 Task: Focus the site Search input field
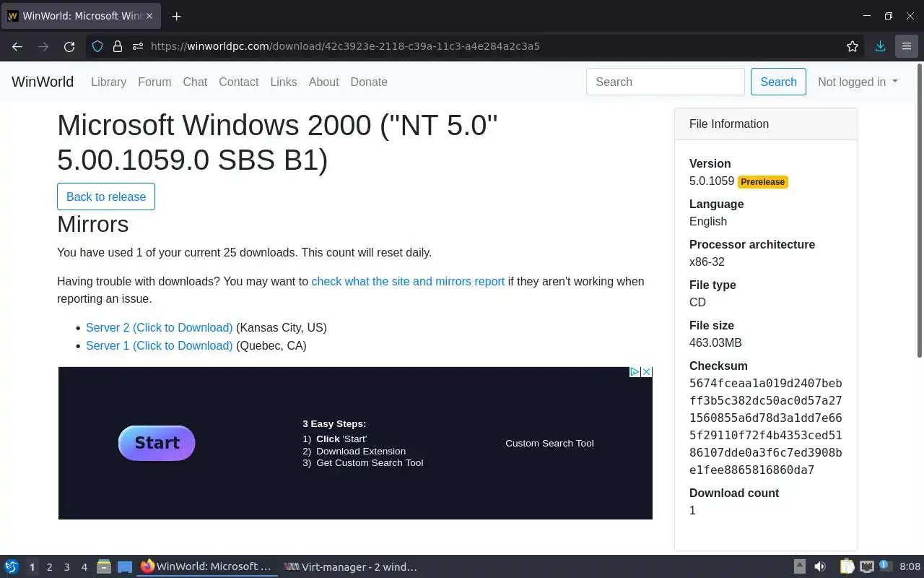click(666, 82)
